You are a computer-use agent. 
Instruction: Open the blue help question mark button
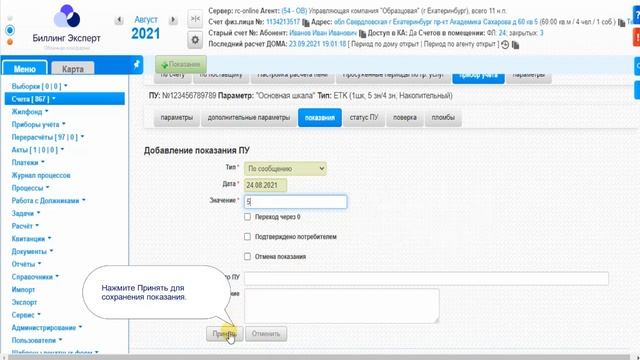click(x=637, y=16)
